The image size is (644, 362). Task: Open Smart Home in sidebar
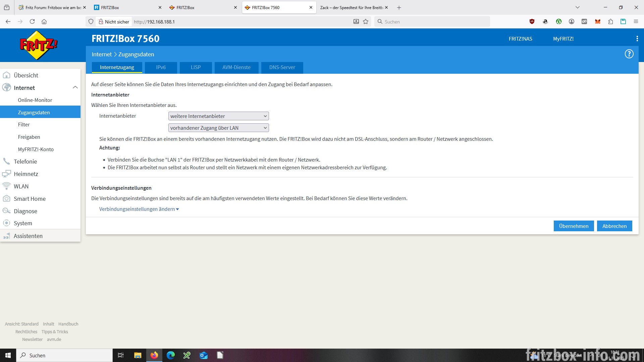click(40, 199)
